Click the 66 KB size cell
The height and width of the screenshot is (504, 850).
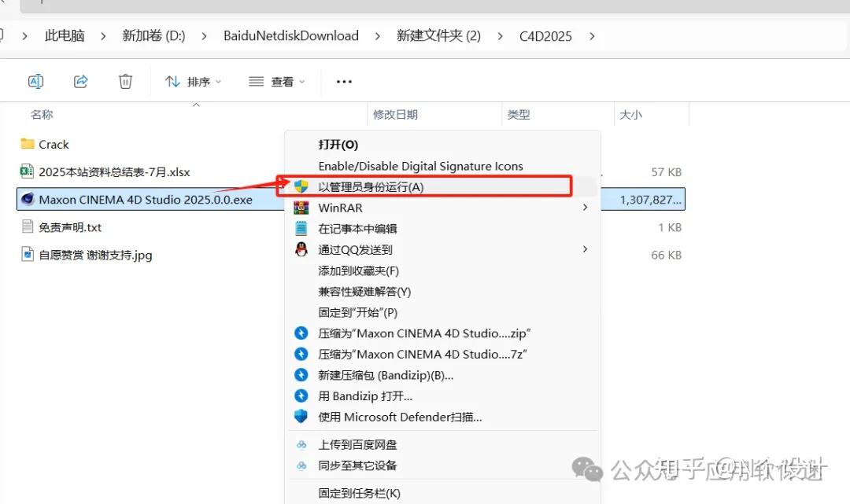pyautogui.click(x=667, y=255)
